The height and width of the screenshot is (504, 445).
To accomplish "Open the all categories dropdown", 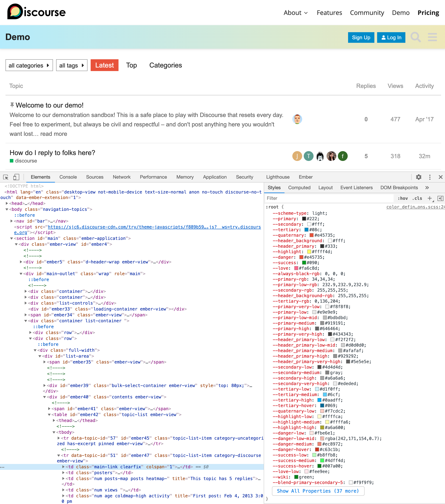I will click(x=29, y=65).
